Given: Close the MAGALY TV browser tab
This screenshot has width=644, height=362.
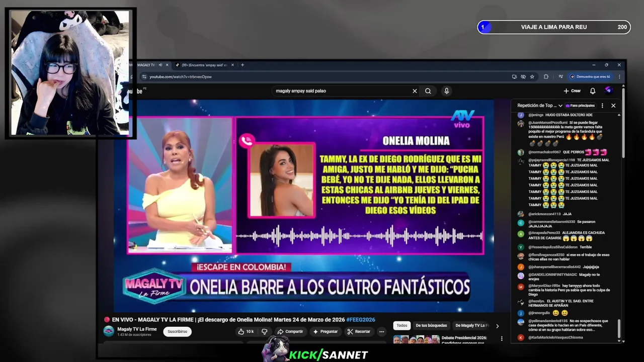Looking at the screenshot, I should (167, 65).
